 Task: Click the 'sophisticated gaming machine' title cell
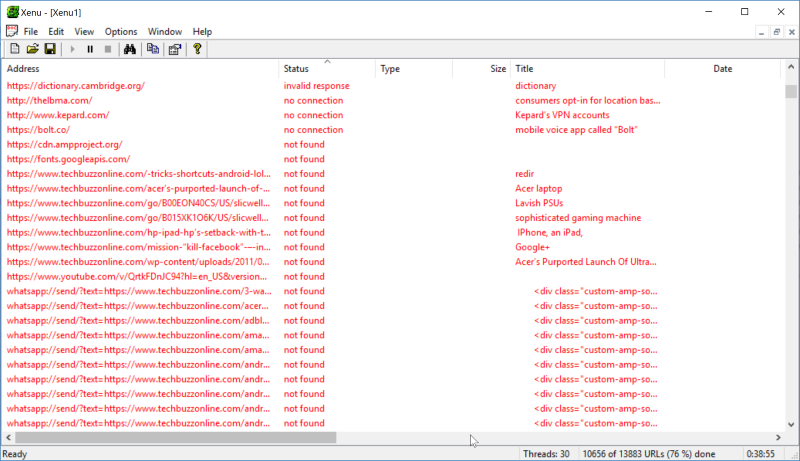pyautogui.click(x=578, y=218)
